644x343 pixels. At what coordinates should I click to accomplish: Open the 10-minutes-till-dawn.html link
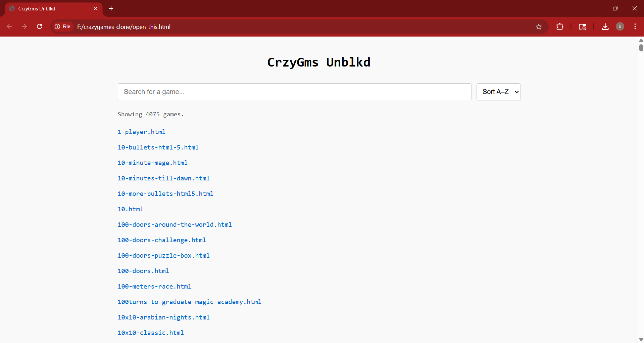(163, 178)
